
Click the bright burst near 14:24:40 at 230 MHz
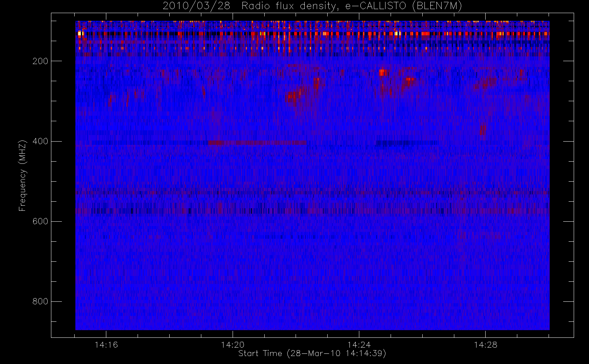coord(383,72)
